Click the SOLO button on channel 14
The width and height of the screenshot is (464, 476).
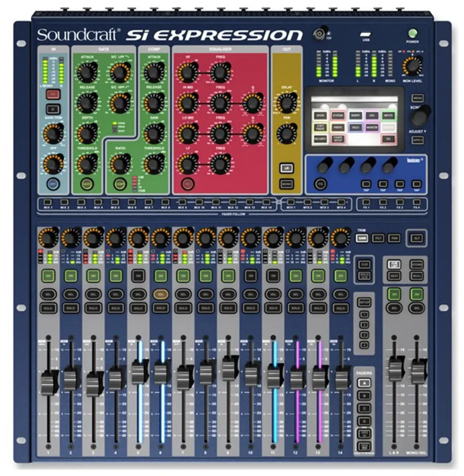click(340, 308)
